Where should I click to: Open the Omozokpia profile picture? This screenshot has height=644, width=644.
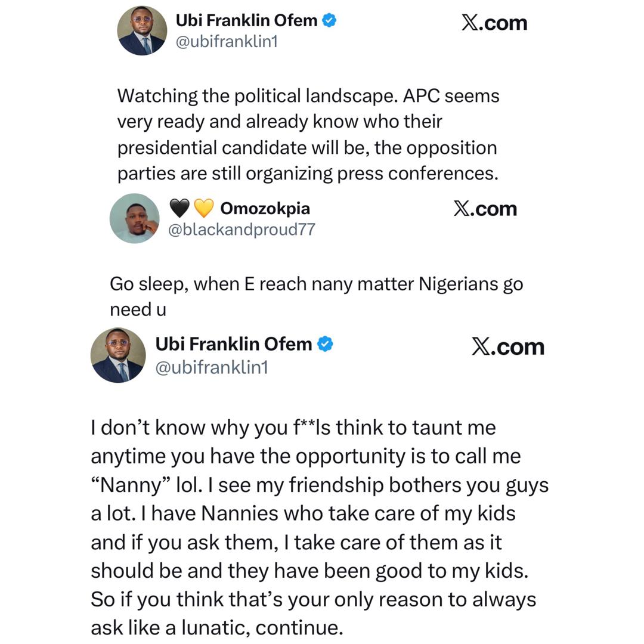(x=135, y=218)
